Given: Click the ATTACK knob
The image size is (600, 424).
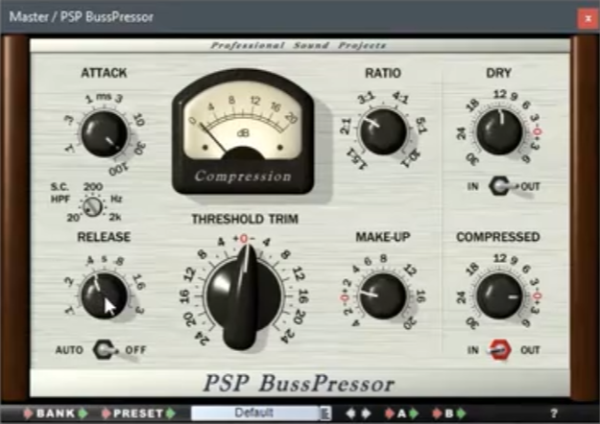Looking at the screenshot, I should [x=104, y=134].
